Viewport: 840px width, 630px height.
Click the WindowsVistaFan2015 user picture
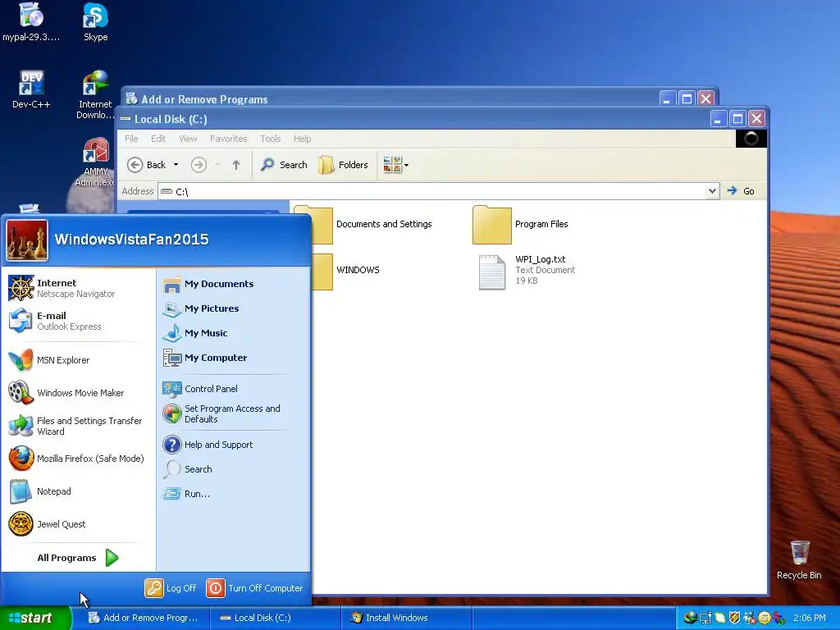pyautogui.click(x=27, y=240)
